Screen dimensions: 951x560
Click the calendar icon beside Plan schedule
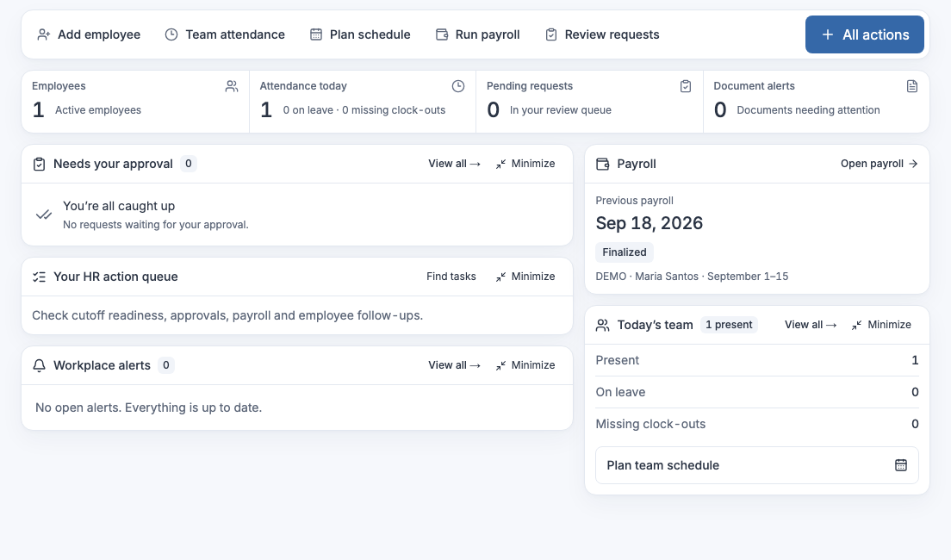316,34
